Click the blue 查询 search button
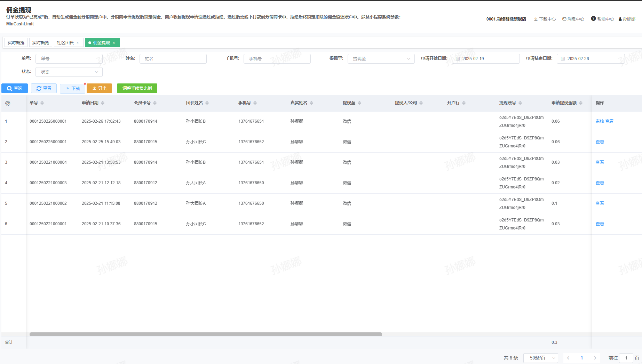The height and width of the screenshot is (364, 642). [15, 88]
